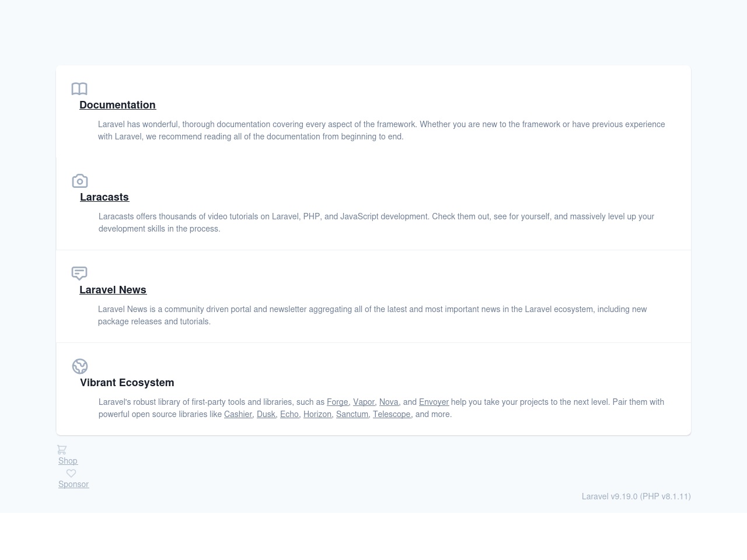Viewport: 747px width, 560px height.
Task: Open the Laravel News heading link
Action: (x=113, y=290)
